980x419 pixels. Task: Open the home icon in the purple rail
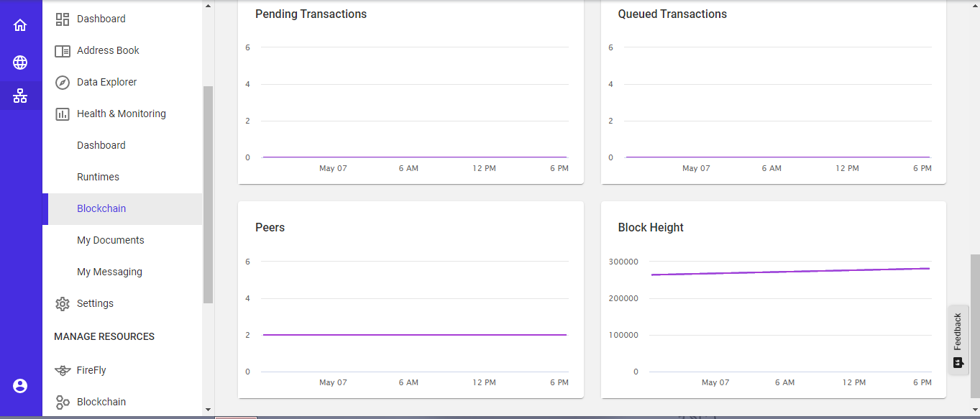(x=20, y=25)
